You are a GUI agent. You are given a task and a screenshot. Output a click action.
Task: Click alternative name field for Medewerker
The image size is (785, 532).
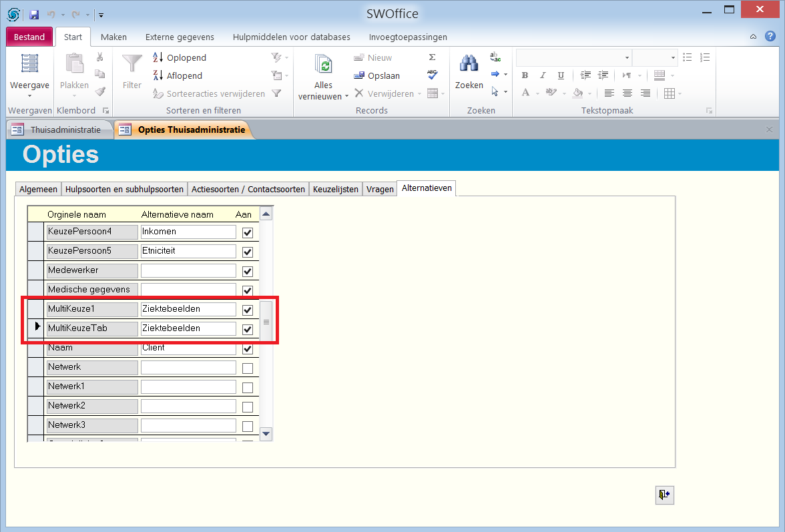188,271
